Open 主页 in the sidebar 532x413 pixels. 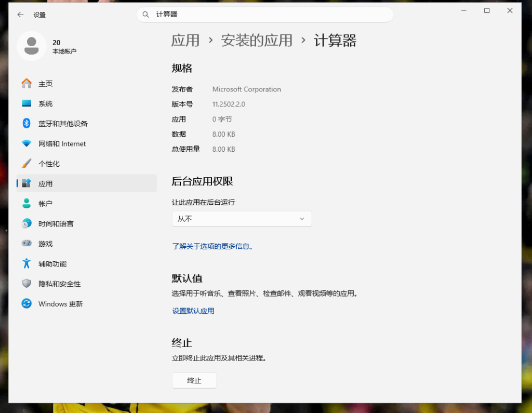87,84
